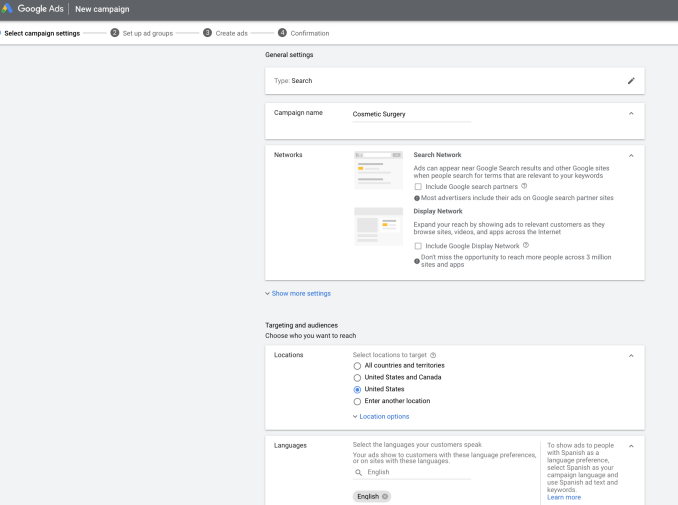Click step 3 circle icon Create ads

tap(208, 33)
